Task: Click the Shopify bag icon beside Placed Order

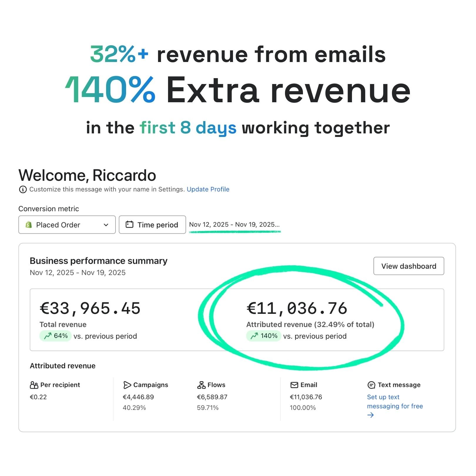Action: (28, 225)
